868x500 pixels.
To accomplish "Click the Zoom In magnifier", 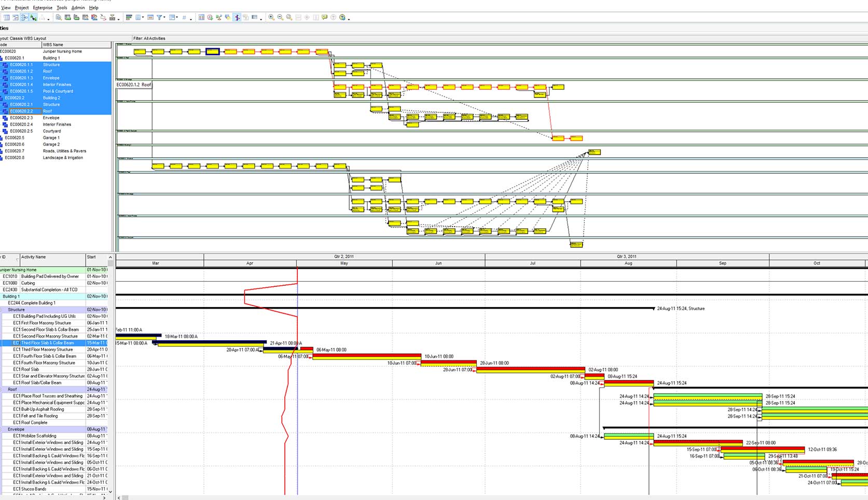I will tap(271, 17).
